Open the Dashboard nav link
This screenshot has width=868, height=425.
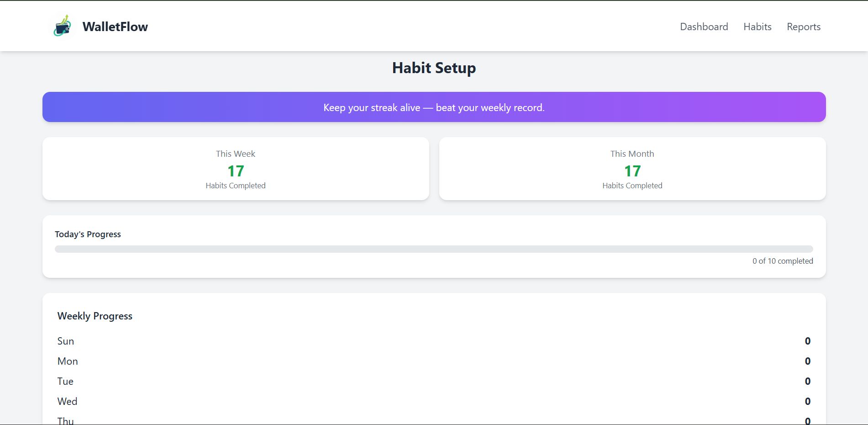point(704,27)
